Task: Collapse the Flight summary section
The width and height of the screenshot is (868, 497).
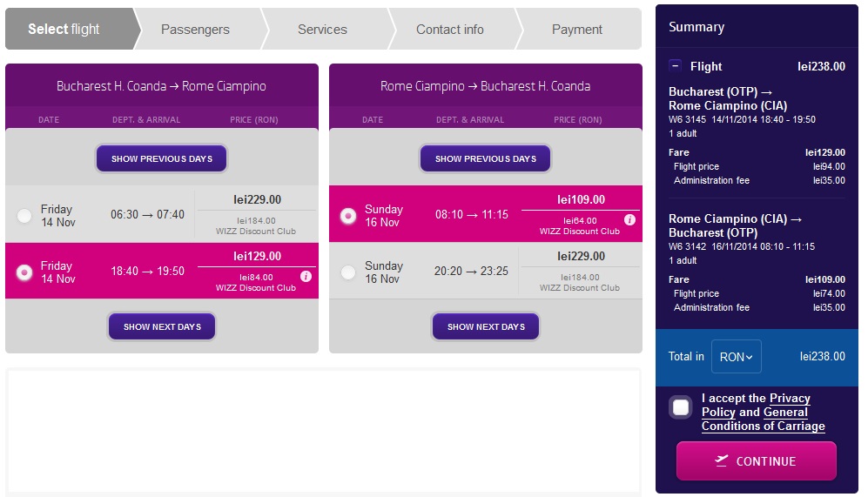Action: [x=676, y=66]
